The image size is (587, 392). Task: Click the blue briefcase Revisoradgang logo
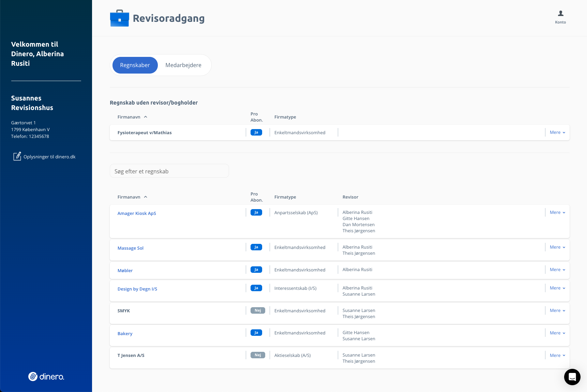(x=119, y=18)
